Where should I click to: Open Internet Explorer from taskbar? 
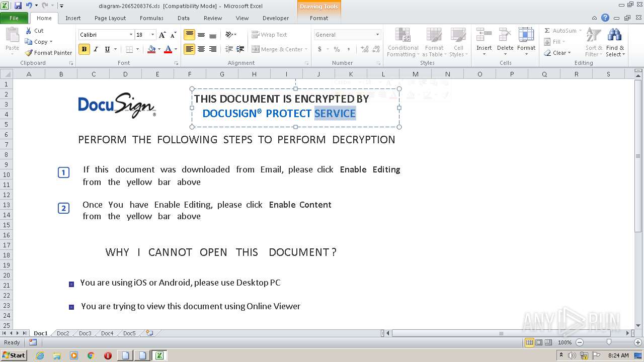point(40,355)
